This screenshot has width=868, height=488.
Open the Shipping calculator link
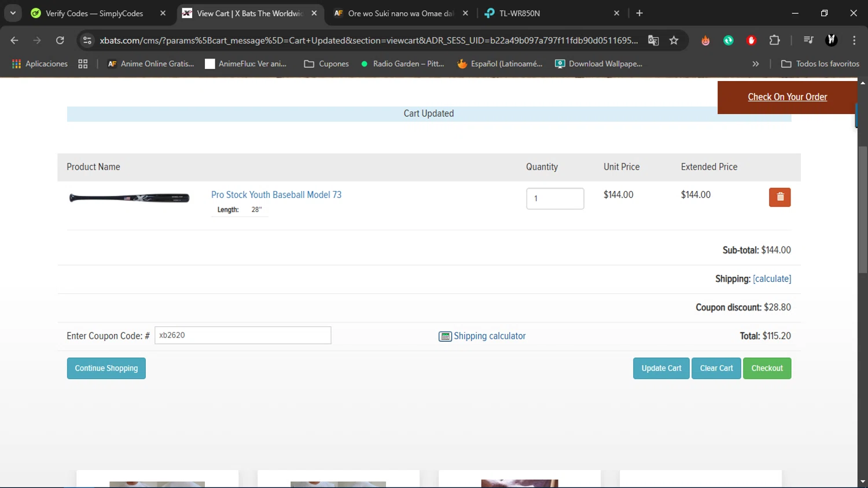point(490,336)
